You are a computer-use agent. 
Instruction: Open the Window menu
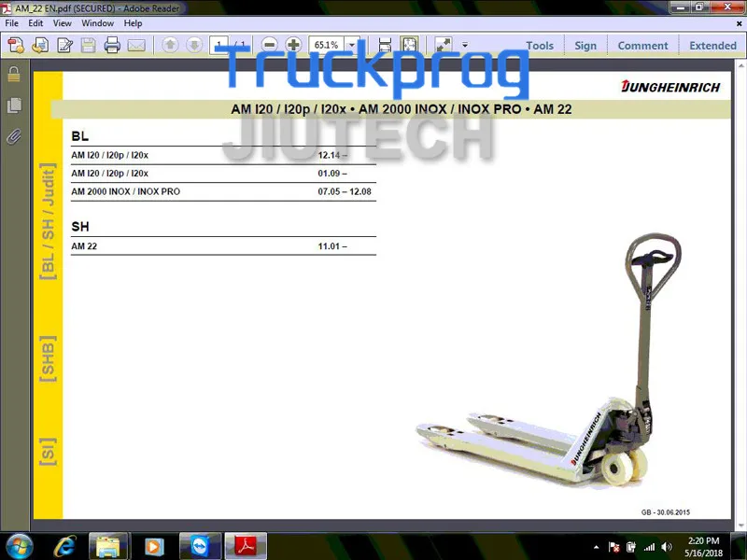98,22
